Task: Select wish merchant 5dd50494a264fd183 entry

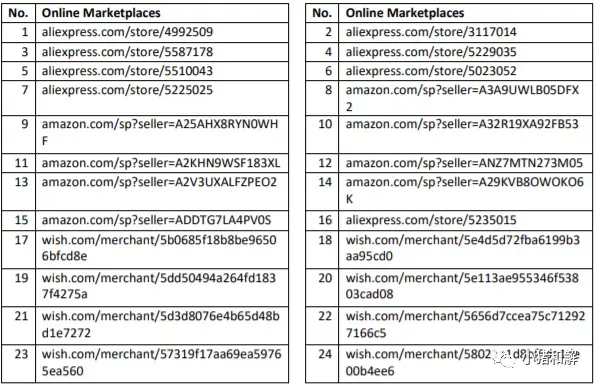Action: 159,286
